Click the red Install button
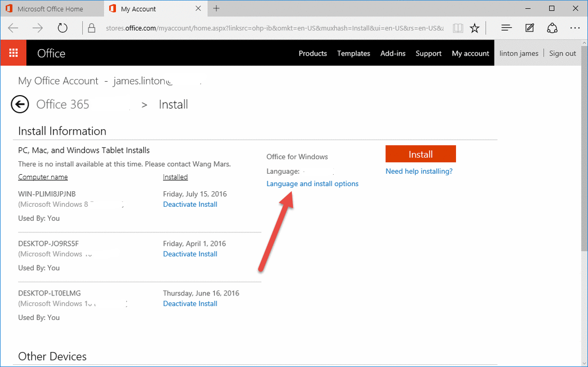The width and height of the screenshot is (588, 367). tap(421, 154)
